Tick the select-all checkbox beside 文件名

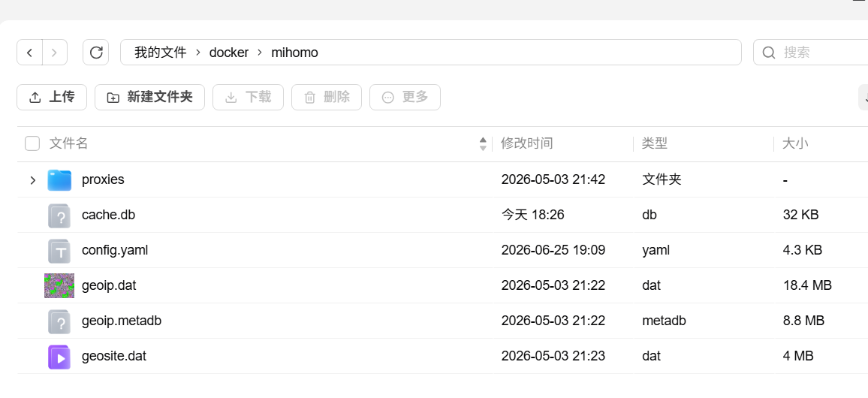click(x=32, y=144)
